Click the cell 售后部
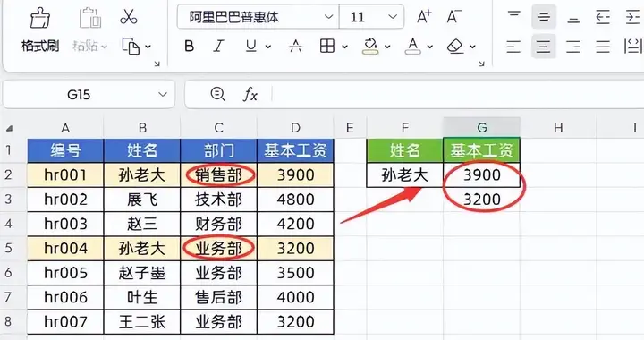The height and width of the screenshot is (340, 644). click(x=218, y=297)
